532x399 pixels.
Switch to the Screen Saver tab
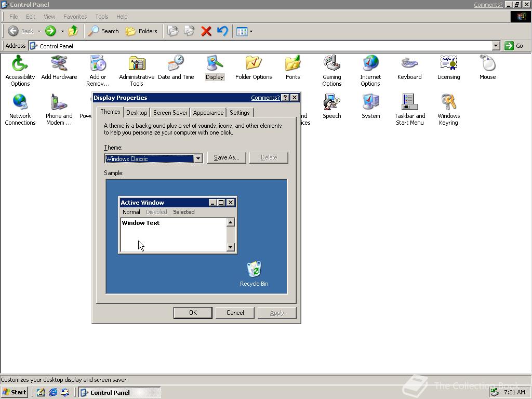tap(170, 113)
